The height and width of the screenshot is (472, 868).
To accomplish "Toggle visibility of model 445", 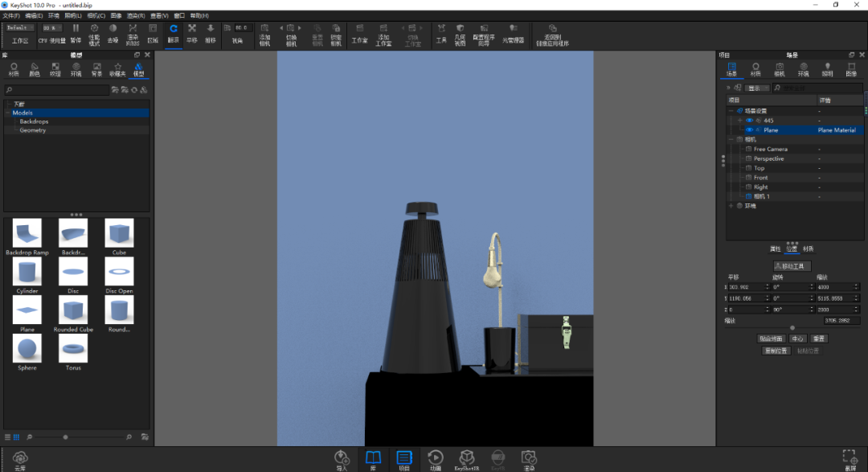I will (749, 121).
